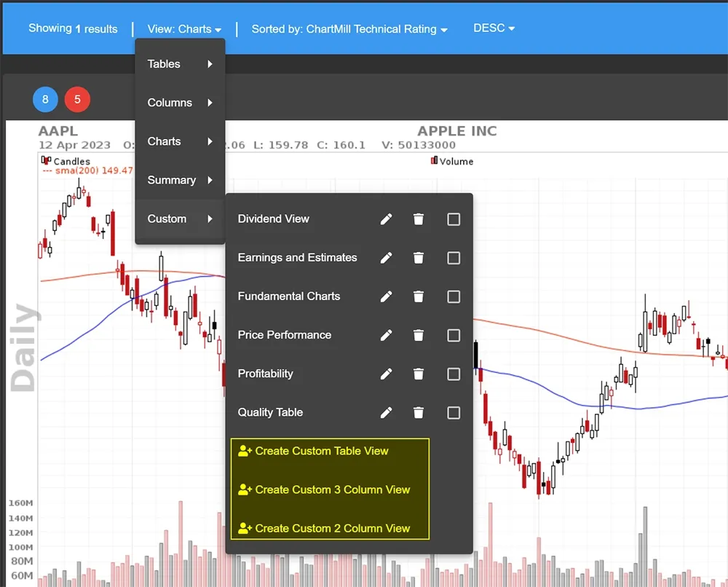Edit the Profitability view
728x587 pixels.
pyautogui.click(x=386, y=374)
